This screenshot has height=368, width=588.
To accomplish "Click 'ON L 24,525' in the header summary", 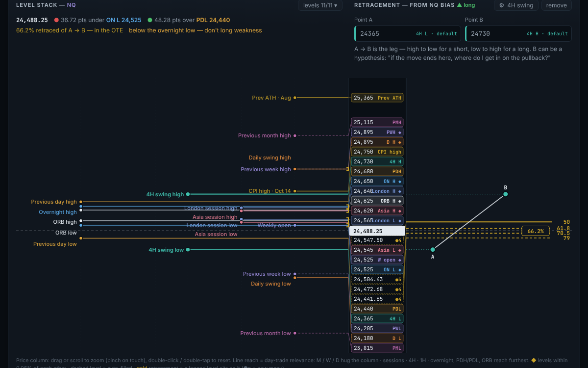I will [x=124, y=20].
